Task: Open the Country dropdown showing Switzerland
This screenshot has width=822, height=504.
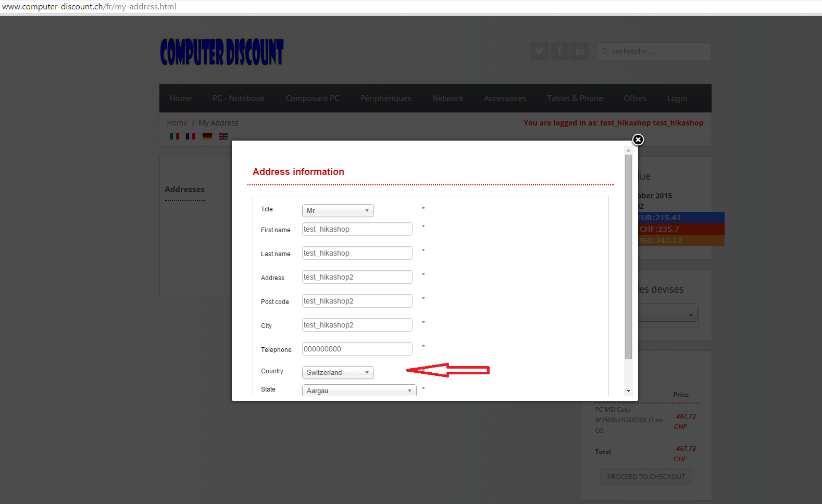Action: [338, 372]
